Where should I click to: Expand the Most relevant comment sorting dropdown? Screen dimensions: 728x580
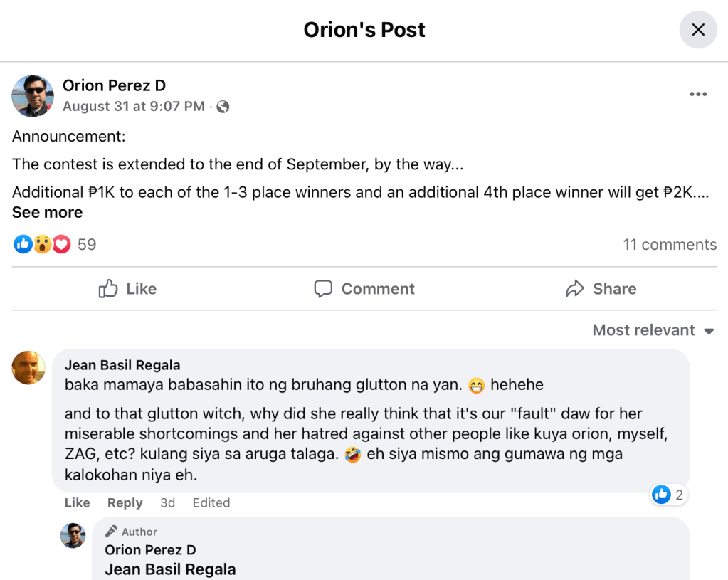653,330
